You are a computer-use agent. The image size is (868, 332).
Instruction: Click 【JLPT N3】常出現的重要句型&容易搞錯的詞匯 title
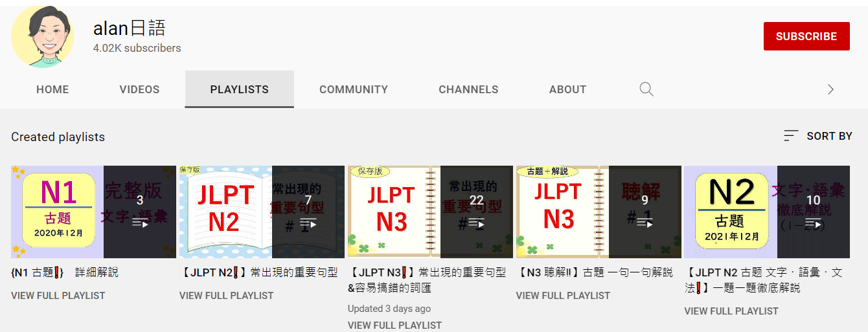[427, 280]
